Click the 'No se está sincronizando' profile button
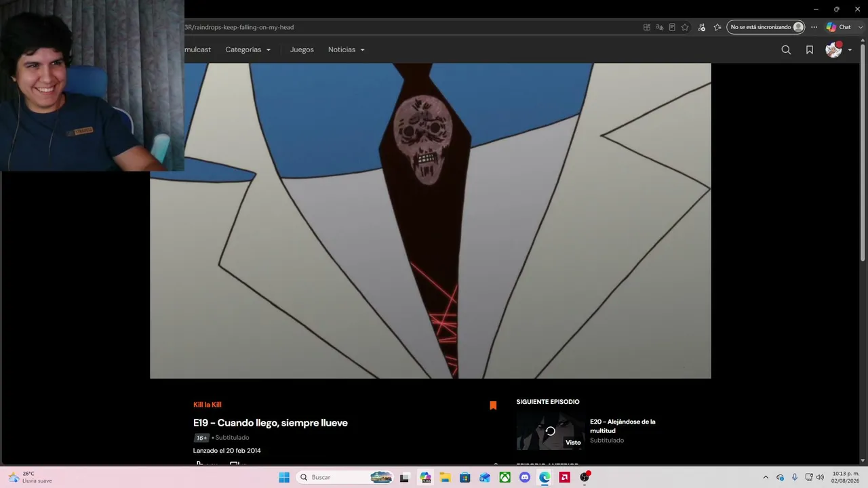The height and width of the screenshot is (488, 868). [766, 27]
